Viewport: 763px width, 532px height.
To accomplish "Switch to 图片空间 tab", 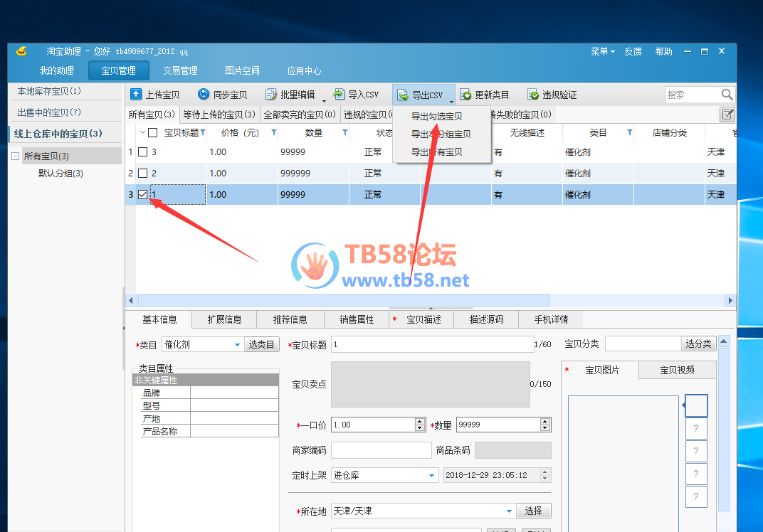I will pyautogui.click(x=242, y=70).
